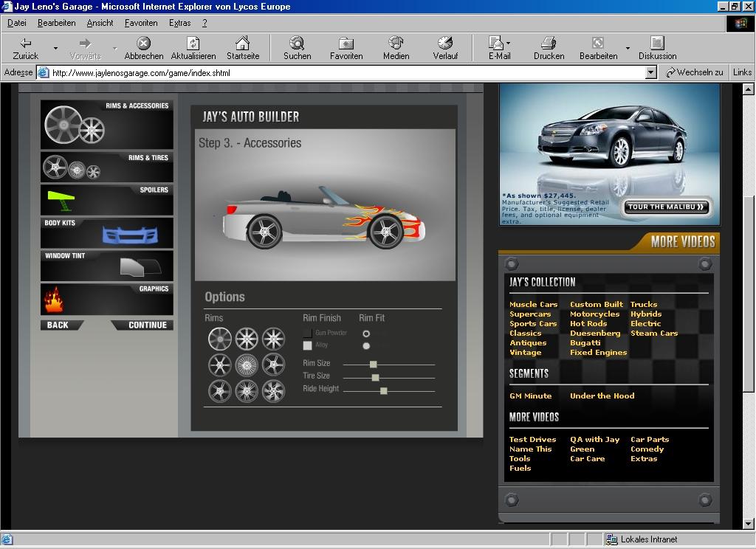This screenshot has width=756, height=549.
Task: Pick the multi-spoke rim in grid center
Action: tap(247, 365)
